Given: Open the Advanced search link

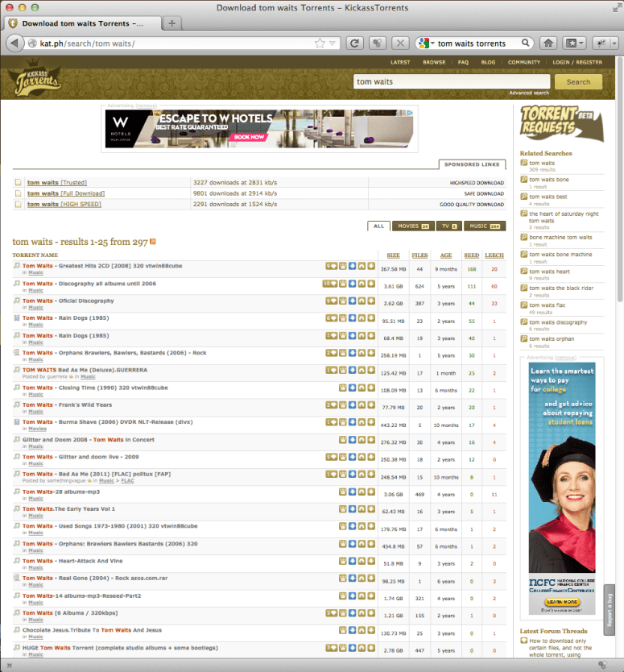Looking at the screenshot, I should click(529, 93).
